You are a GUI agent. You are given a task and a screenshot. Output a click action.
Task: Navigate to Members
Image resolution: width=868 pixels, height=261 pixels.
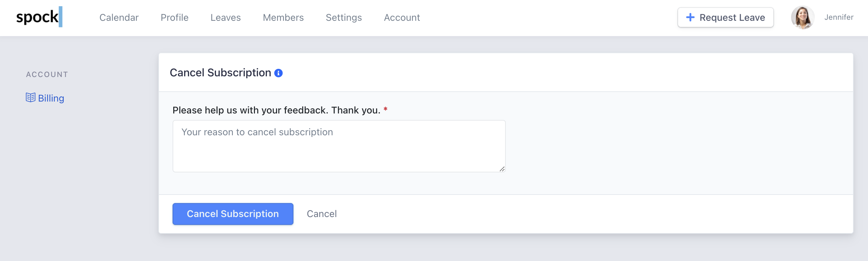coord(283,17)
